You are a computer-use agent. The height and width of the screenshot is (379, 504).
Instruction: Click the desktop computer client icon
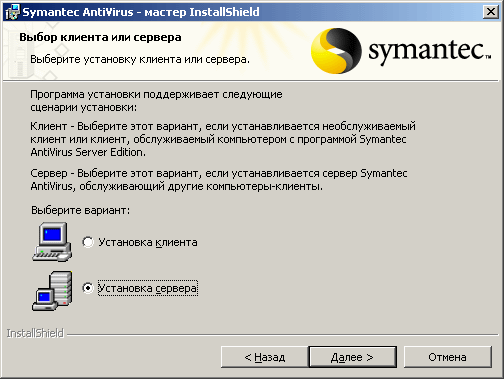(x=52, y=242)
